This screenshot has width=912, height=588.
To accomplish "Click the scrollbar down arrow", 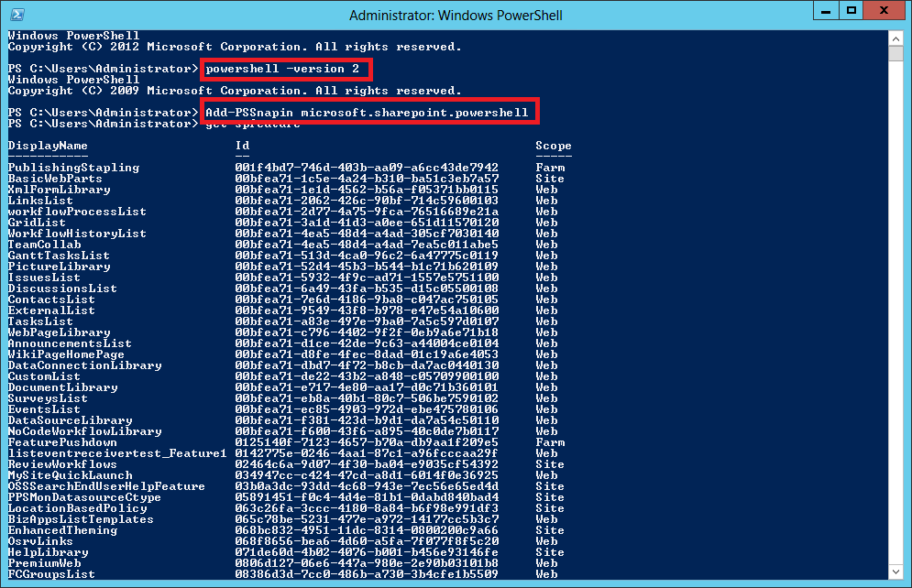I will tap(896, 572).
